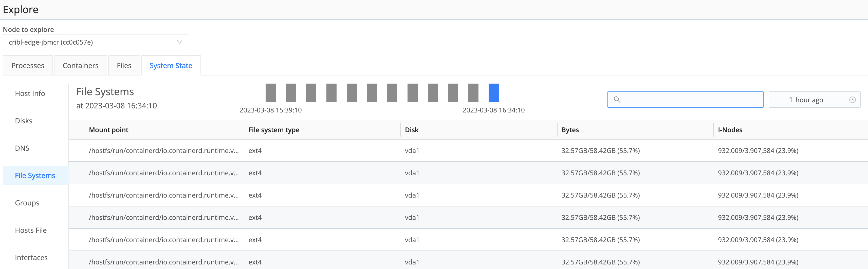The width and height of the screenshot is (868, 269).
Task: Sort table by Mount point column
Action: pos(108,130)
